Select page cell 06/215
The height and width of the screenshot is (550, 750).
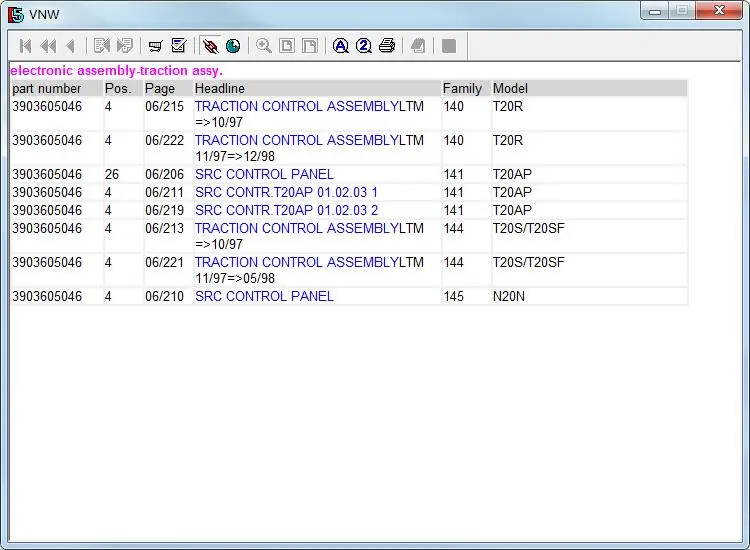tap(164, 106)
